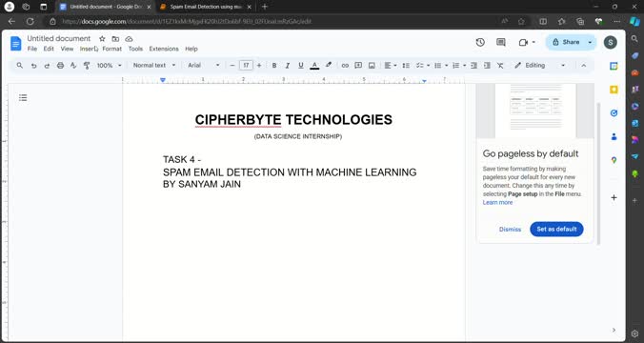Viewport: 644px width, 343px height.
Task: Click the pageless preview thumbnail
Action: click(534, 111)
